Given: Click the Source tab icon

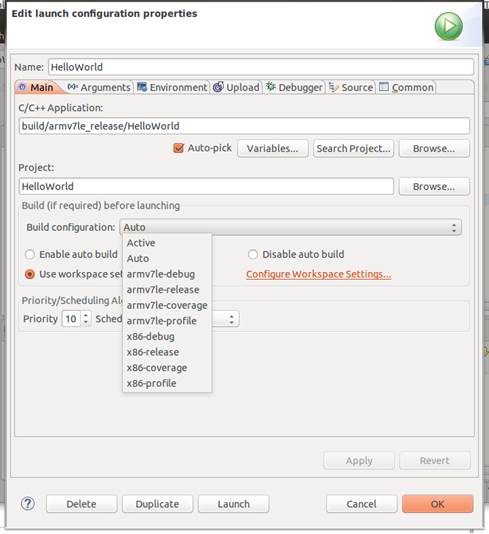Looking at the screenshot, I should click(x=333, y=87).
